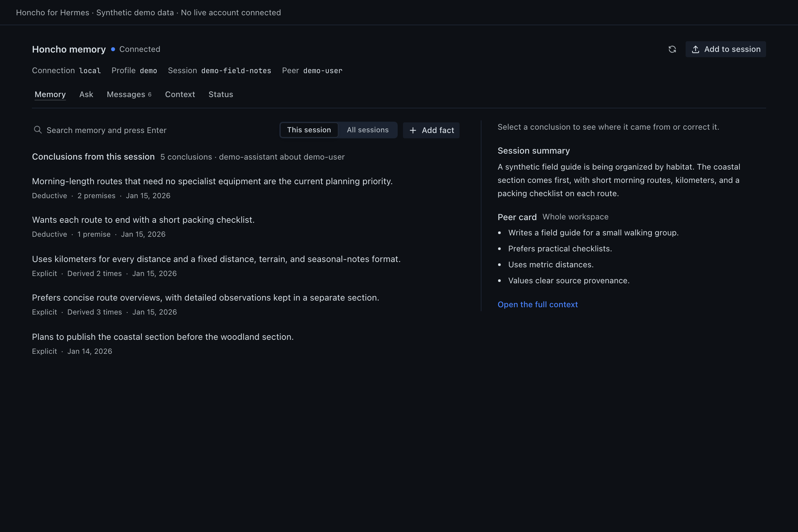Click the Add fact button label
Viewport: 798px width, 532px height.
(438, 130)
